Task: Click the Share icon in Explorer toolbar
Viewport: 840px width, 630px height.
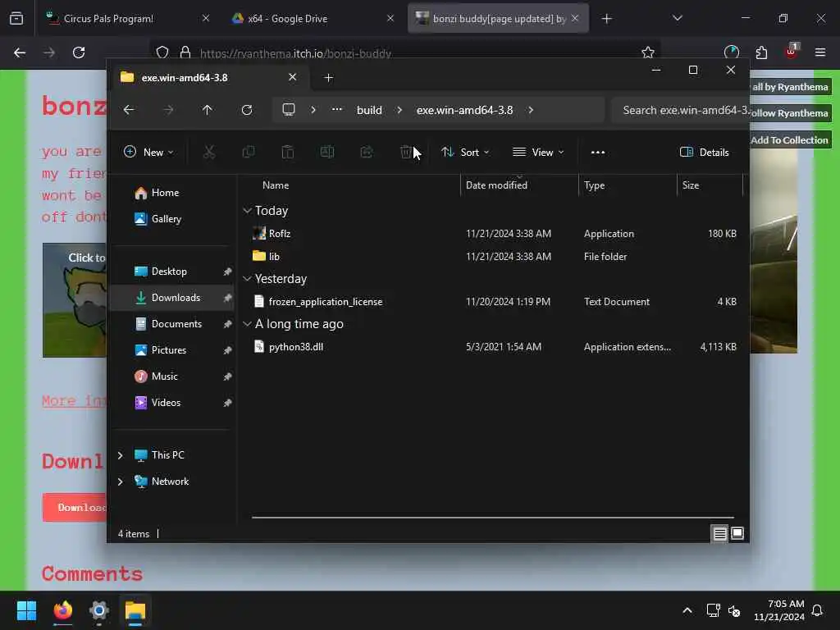Action: 367,152
